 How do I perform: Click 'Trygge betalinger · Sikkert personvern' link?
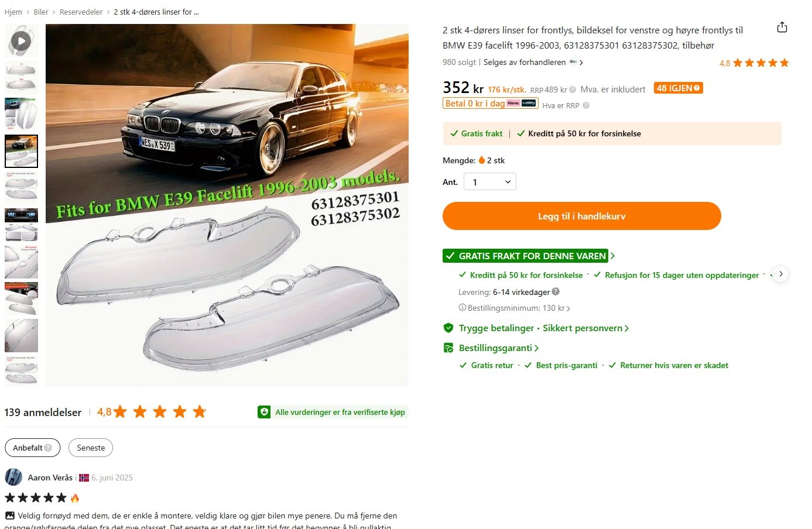[x=540, y=328]
